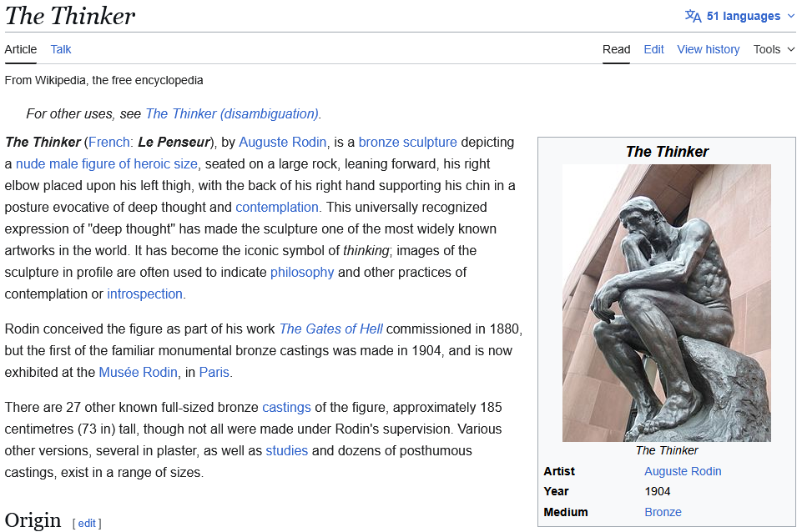Follow the contemplation link
This screenshot has width=802, height=532.
pyautogui.click(x=277, y=207)
